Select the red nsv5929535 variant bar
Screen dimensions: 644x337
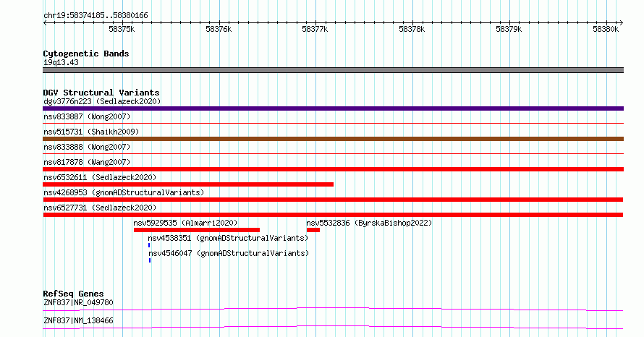(x=197, y=230)
